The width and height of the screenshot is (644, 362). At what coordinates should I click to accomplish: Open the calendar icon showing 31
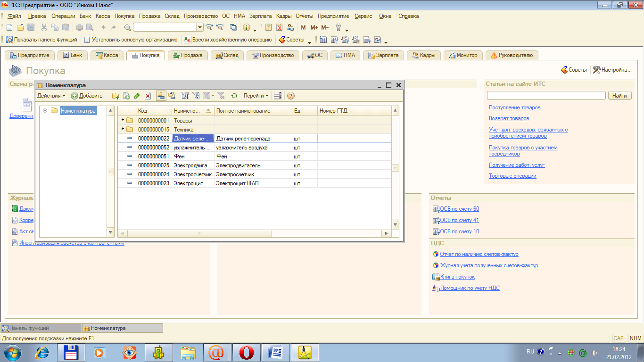tap(279, 27)
